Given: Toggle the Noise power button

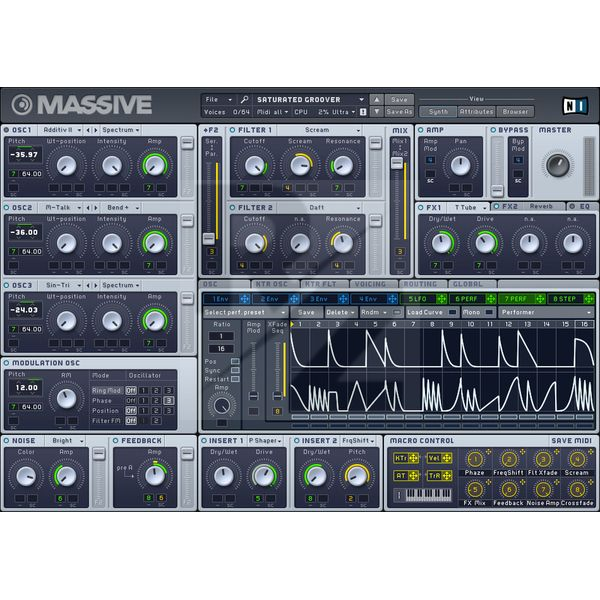Looking at the screenshot, I should click(7, 441).
